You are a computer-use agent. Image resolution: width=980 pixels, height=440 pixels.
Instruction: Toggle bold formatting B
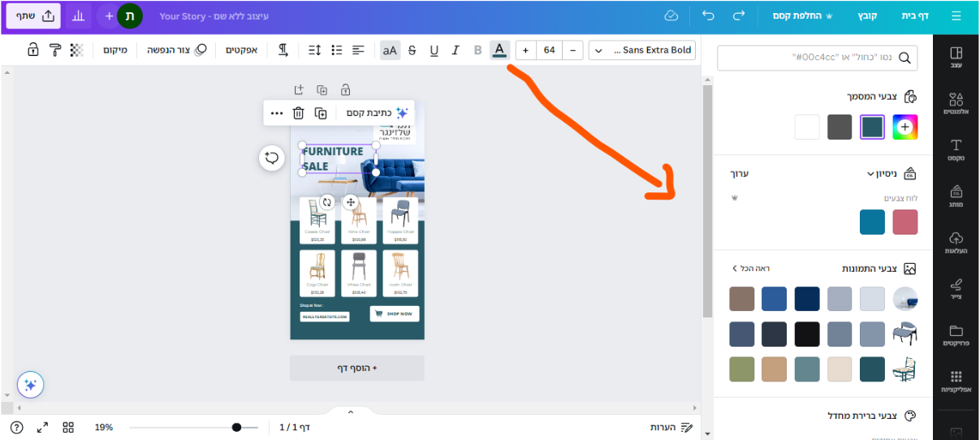click(477, 50)
